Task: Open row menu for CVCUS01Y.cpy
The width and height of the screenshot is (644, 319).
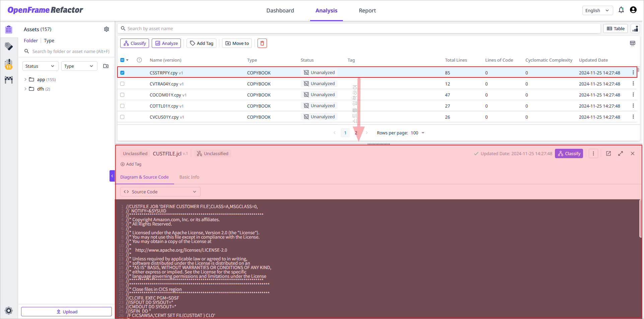Action: tap(633, 117)
